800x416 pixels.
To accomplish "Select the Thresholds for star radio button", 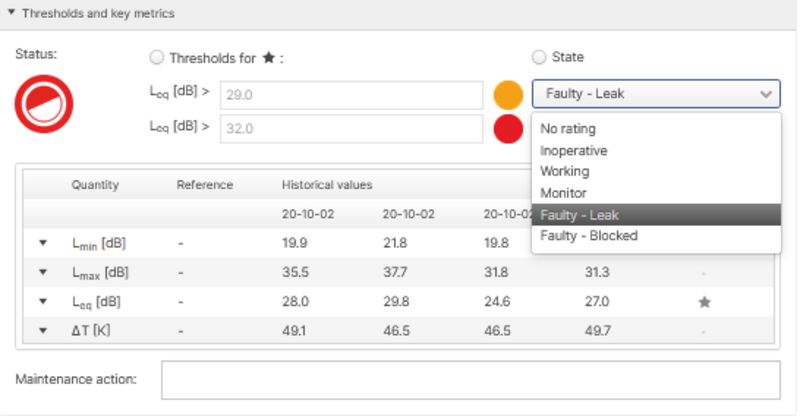I will 157,58.
